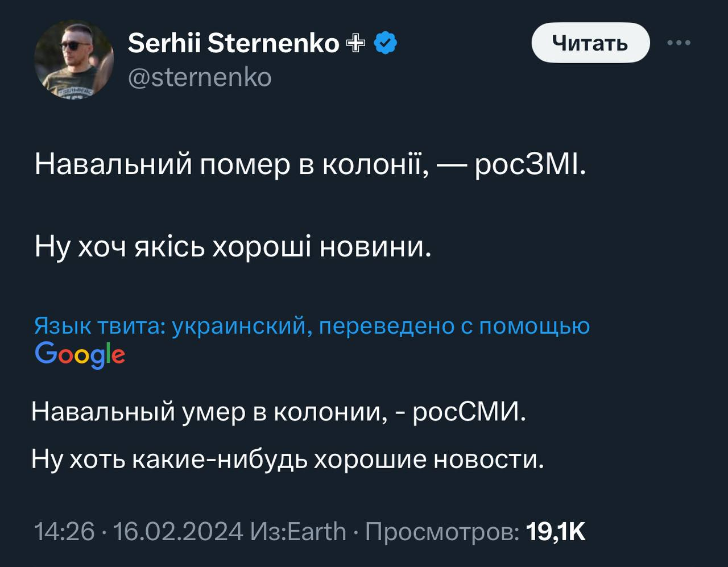Click the blue verified checkmark badge

pos(386,43)
